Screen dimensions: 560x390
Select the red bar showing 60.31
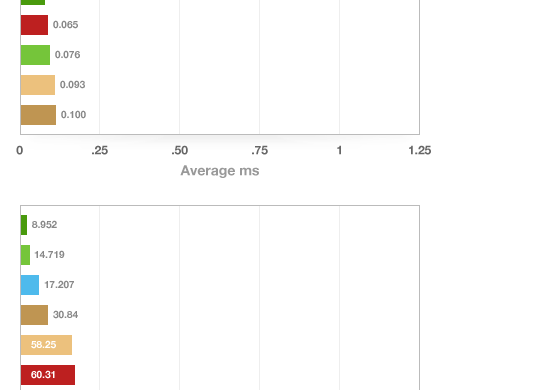(48, 375)
